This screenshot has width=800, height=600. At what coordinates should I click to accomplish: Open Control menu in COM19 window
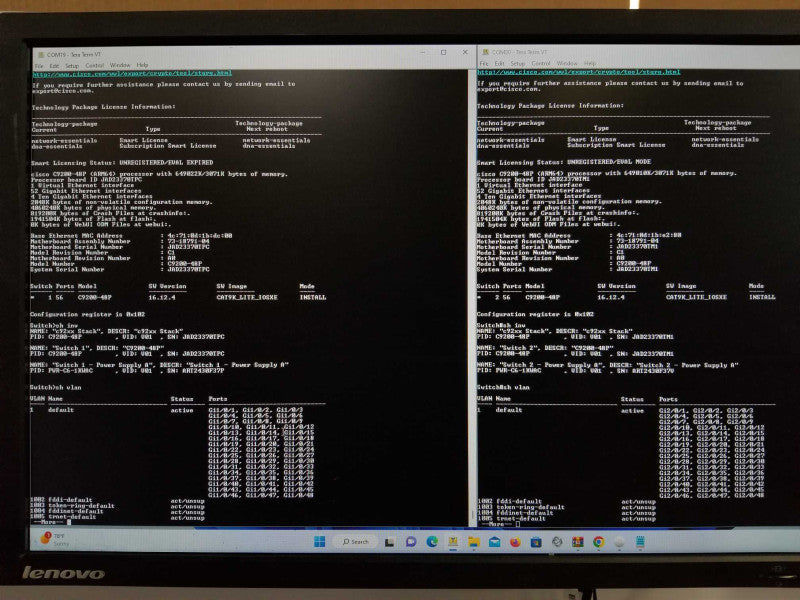tap(94, 66)
